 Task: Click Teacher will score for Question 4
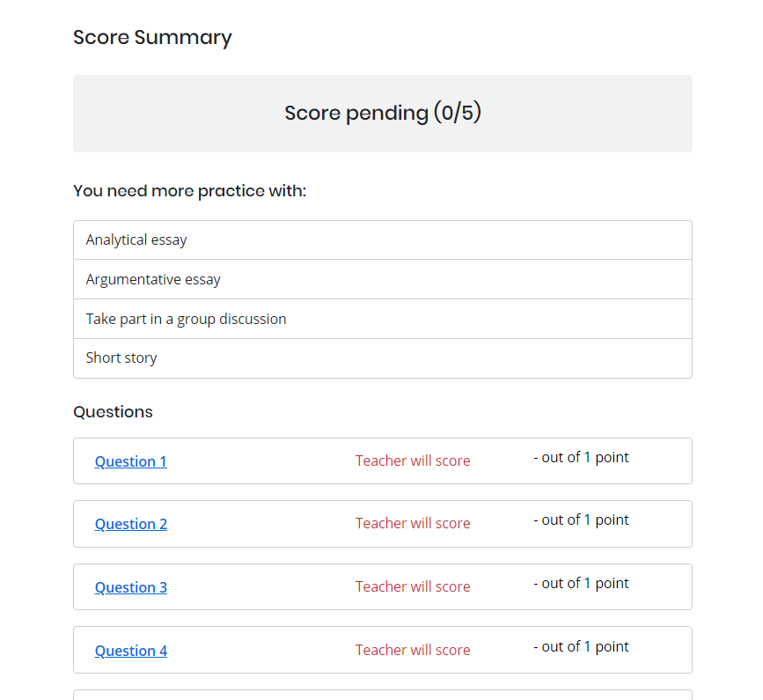click(413, 650)
